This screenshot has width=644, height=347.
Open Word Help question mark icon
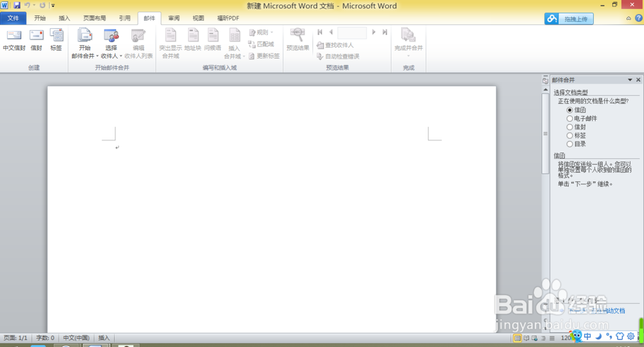click(x=639, y=18)
